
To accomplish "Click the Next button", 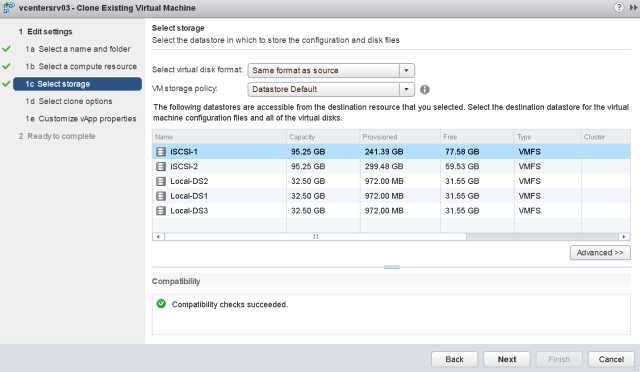I will pyautogui.click(x=507, y=359).
